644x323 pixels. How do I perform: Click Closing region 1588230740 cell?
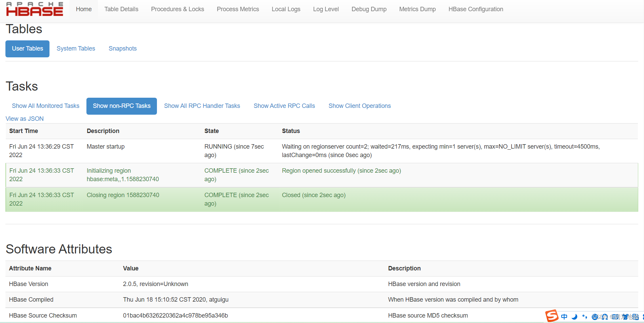pyautogui.click(x=123, y=195)
